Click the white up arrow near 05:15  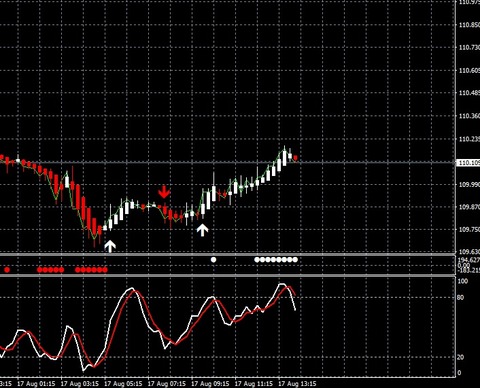click(110, 246)
